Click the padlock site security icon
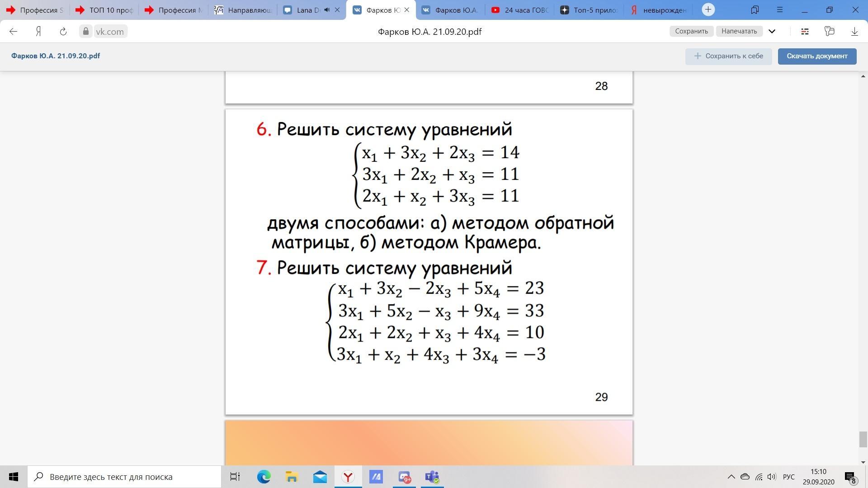Screen dimensions: 868x488 pyautogui.click(x=85, y=31)
